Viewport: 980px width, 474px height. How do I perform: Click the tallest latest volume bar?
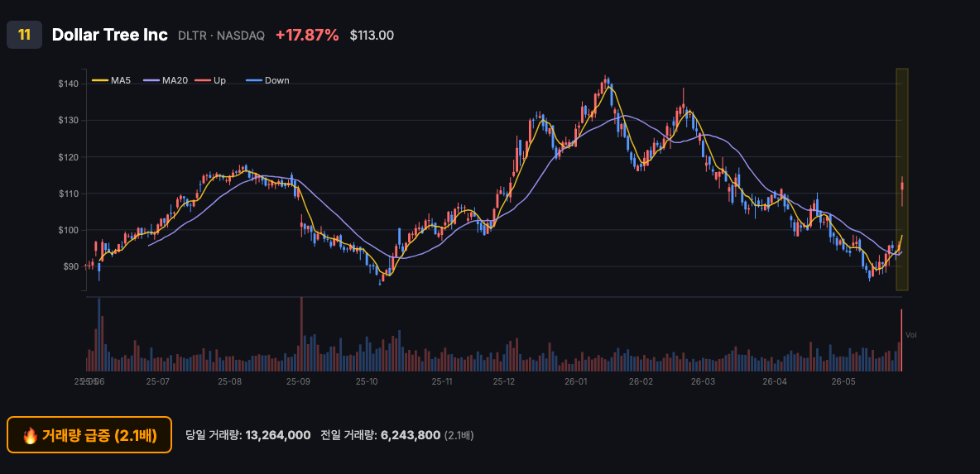[902, 340]
